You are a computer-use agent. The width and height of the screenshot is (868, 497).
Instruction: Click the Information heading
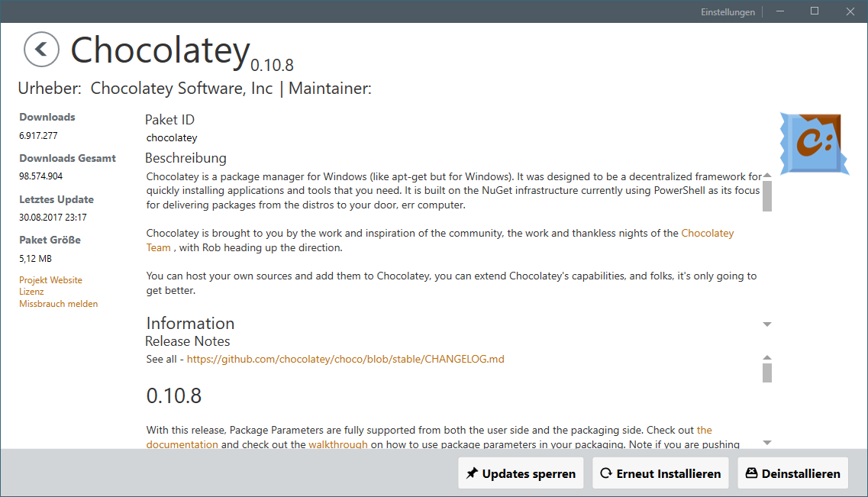tap(190, 323)
